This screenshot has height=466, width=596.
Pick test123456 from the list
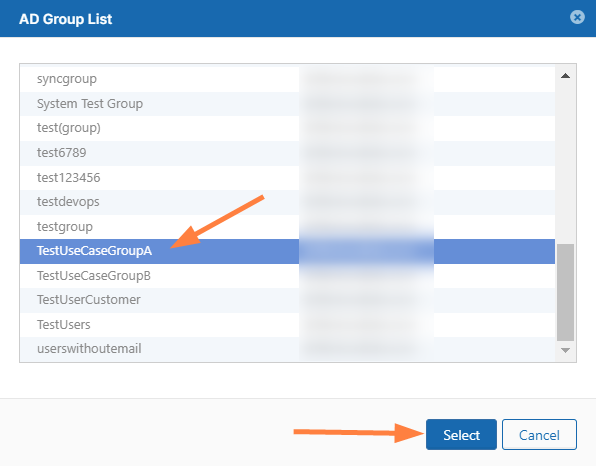tap(287, 178)
